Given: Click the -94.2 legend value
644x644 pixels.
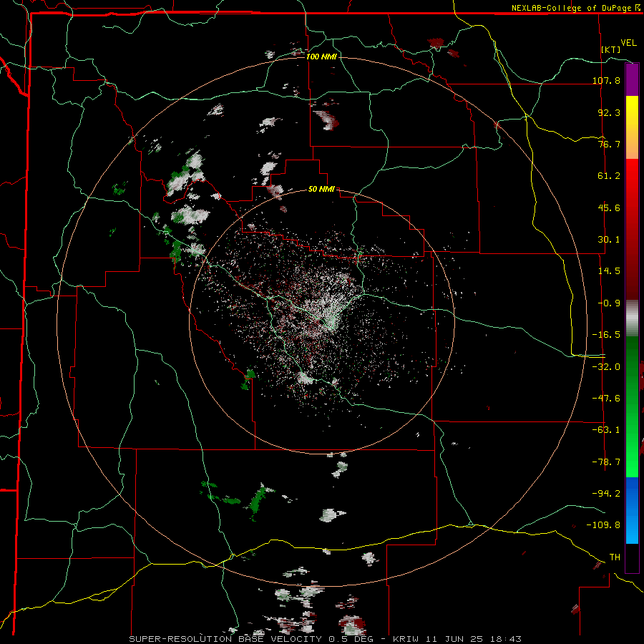Looking at the screenshot, I should tap(606, 493).
